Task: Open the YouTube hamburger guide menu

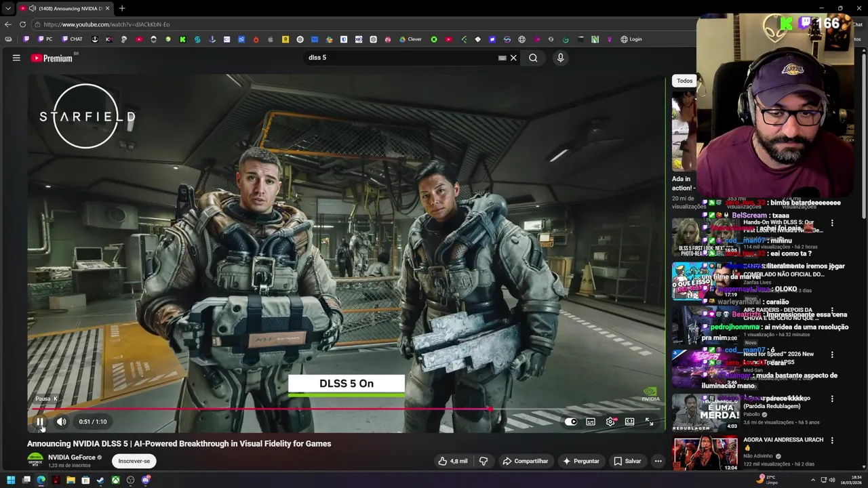Action: pyautogui.click(x=16, y=58)
